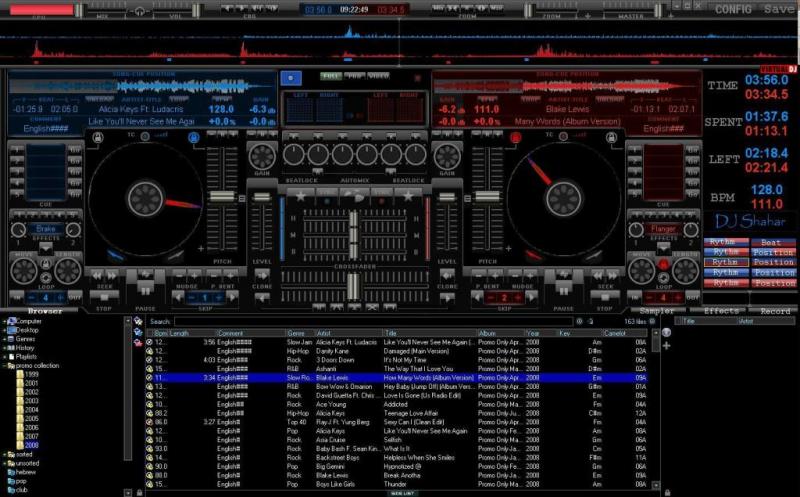Select the 3 Doors Down track row

(397, 360)
